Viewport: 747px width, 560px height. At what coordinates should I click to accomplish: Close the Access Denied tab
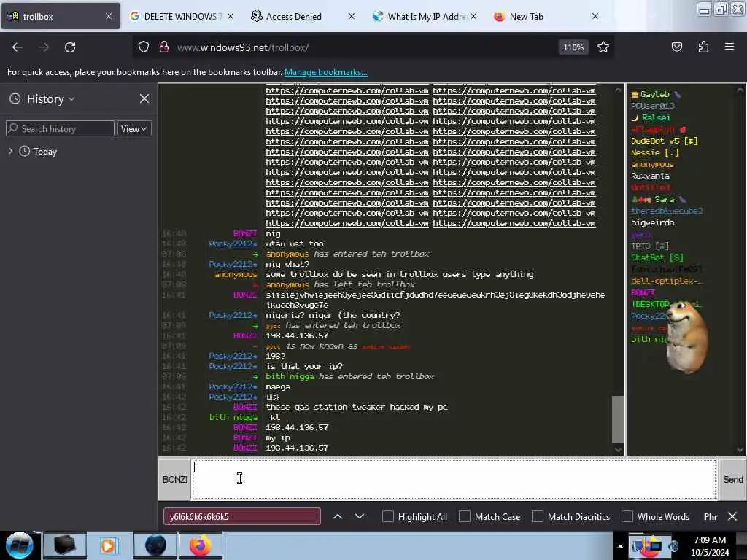tap(351, 16)
